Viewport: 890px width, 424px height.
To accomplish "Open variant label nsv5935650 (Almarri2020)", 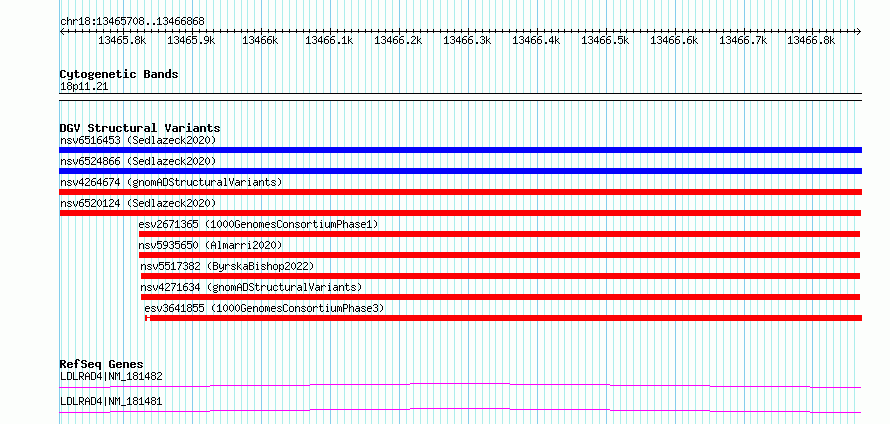I will [210, 245].
